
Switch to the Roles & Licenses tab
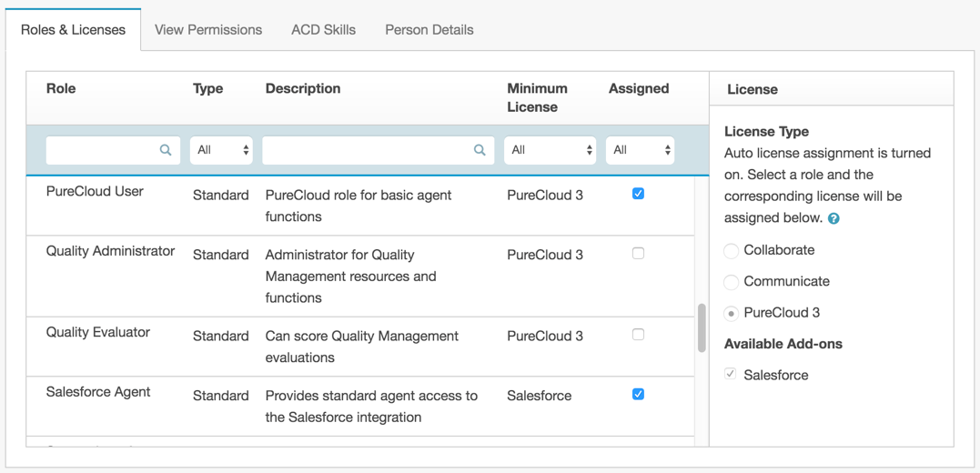(73, 30)
